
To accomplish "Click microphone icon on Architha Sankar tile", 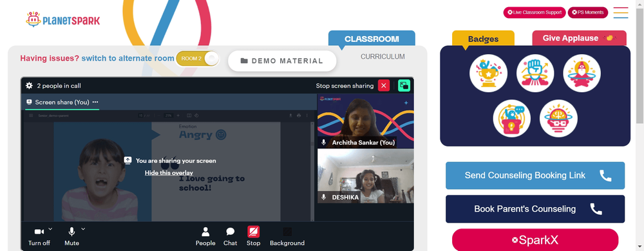I will (324, 143).
